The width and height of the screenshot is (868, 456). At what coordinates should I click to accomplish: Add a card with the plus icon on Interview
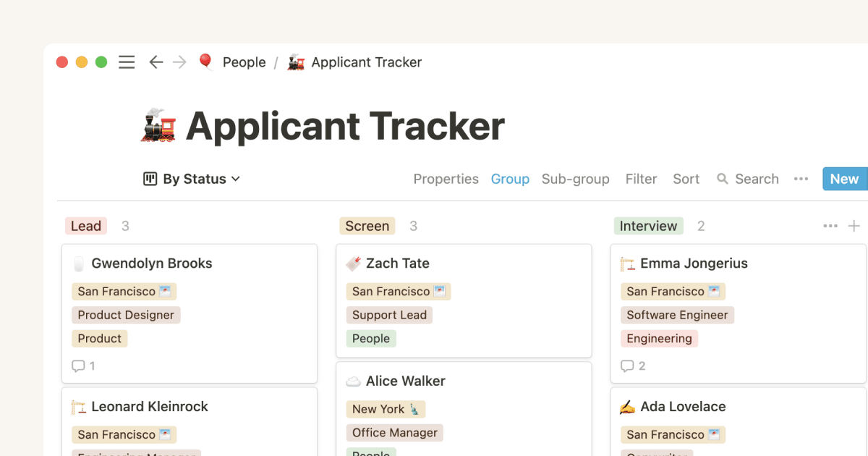tap(856, 226)
